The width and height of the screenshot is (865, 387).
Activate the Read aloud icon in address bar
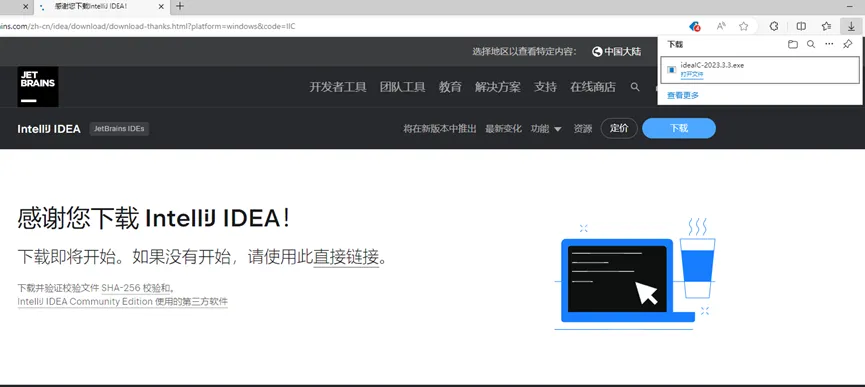720,26
